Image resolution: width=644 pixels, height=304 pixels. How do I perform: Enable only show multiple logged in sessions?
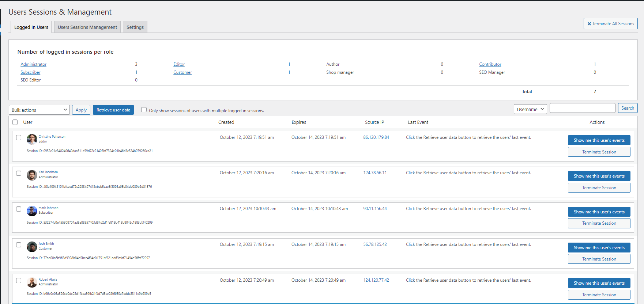[x=144, y=110]
